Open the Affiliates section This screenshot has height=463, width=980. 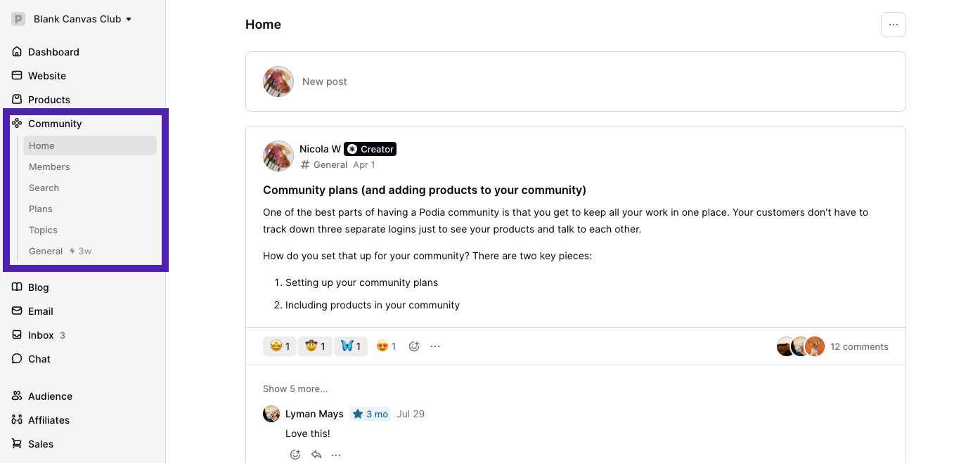click(x=49, y=419)
